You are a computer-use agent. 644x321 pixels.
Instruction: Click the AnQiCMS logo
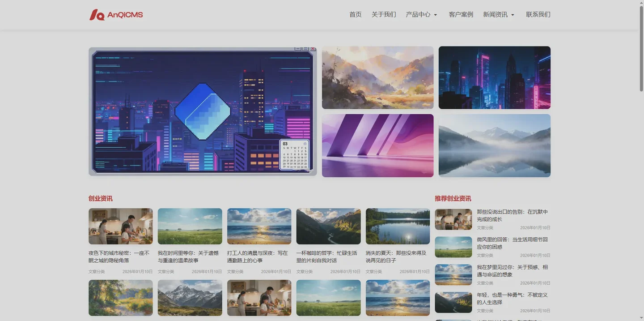(116, 15)
